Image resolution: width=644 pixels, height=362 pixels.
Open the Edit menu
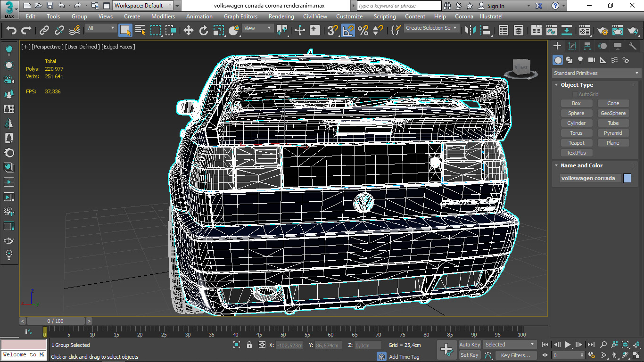pos(31,16)
